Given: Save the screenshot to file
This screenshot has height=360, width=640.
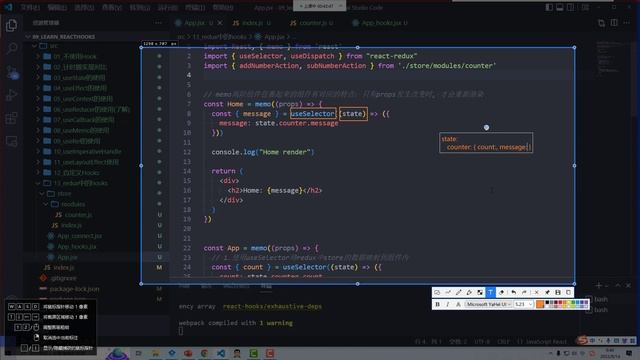Looking at the screenshot, I should (x=558, y=292).
